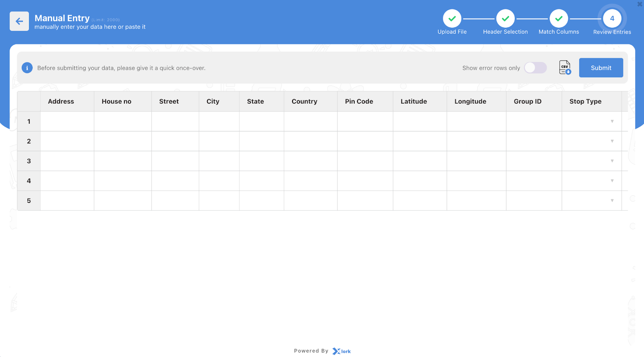Click the Upload File step checkmark
Screen dimensions: 644x357
[452, 19]
